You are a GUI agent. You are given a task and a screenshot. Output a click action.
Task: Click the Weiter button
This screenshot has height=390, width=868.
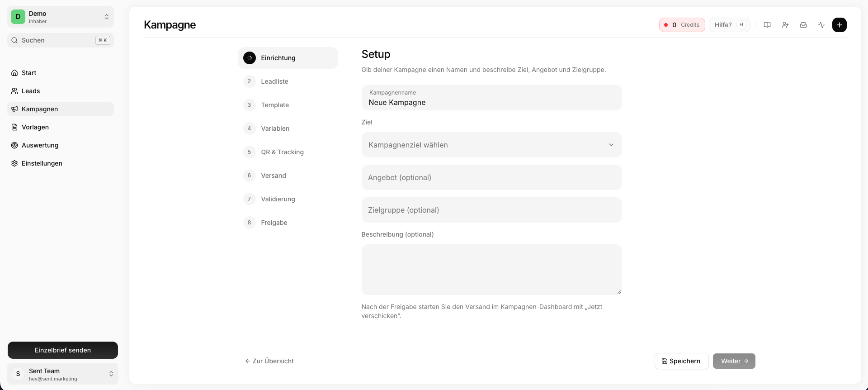[734, 361]
